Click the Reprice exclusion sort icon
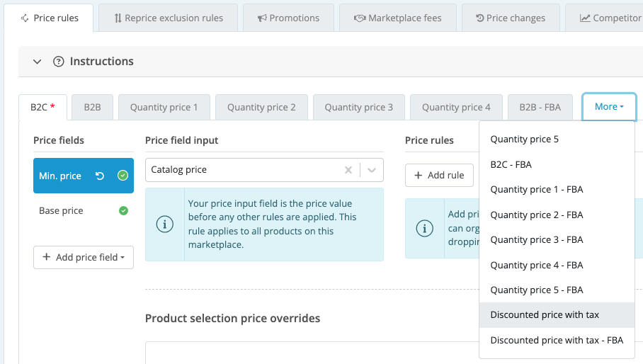This screenshot has width=643, height=364. coord(118,18)
